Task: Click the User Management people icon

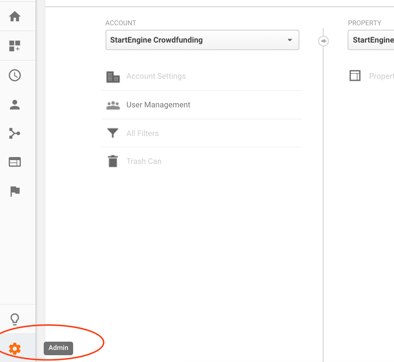Action: (x=113, y=105)
